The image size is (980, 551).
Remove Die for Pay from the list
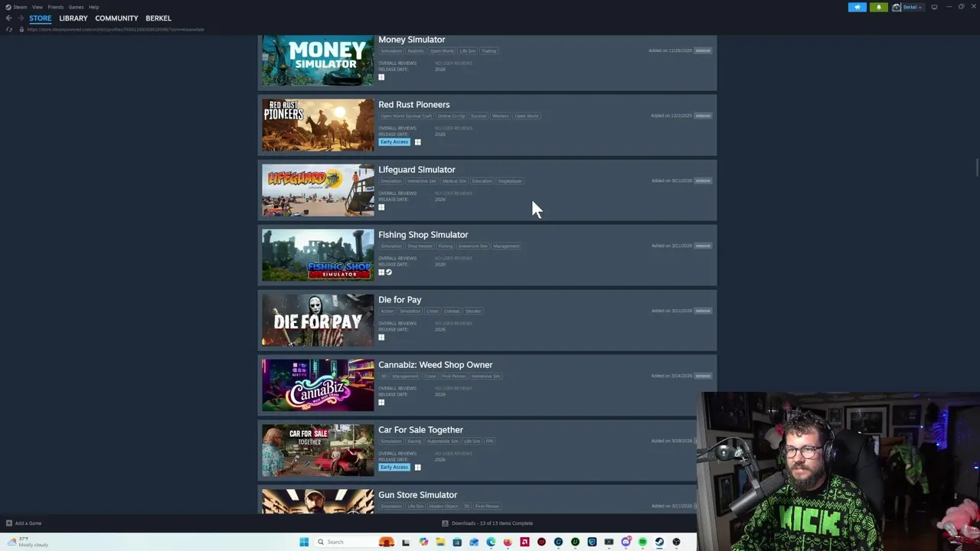703,311
